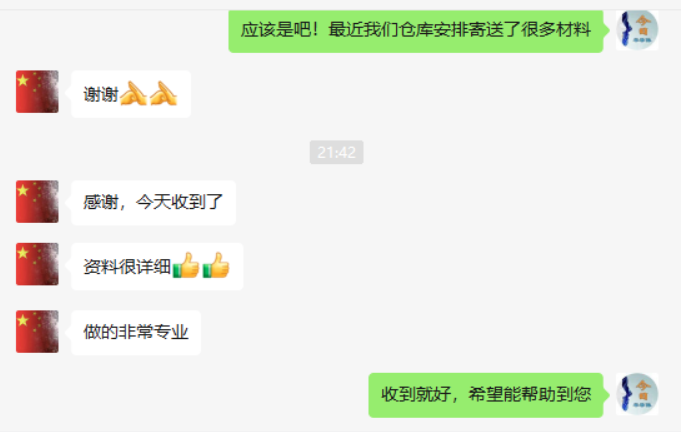Click the second folded-hands emoji after 谢谢

tap(163, 93)
